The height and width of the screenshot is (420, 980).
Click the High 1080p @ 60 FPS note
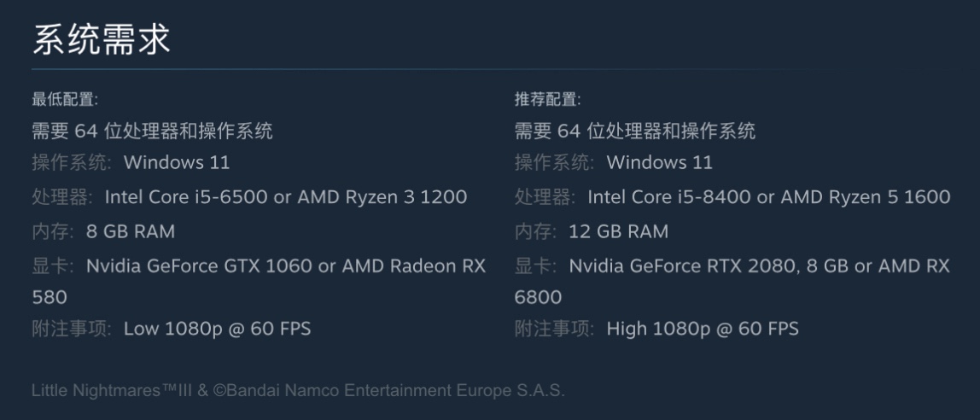point(703,329)
